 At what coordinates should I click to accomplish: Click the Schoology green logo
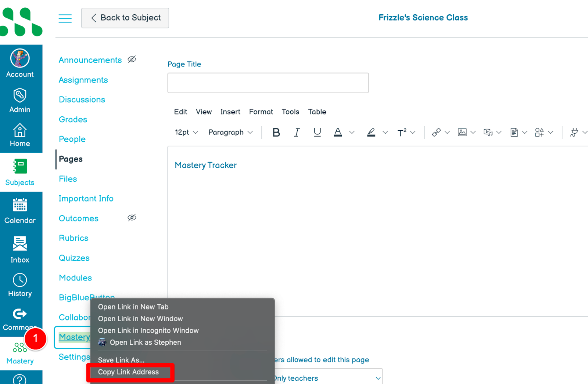pos(21,22)
